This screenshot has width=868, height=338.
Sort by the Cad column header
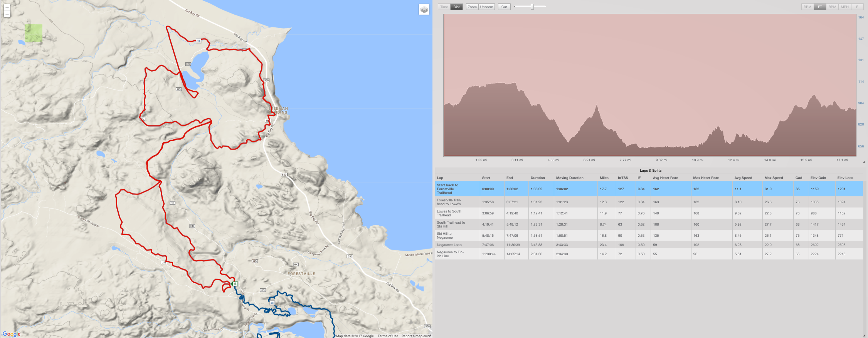(x=799, y=178)
